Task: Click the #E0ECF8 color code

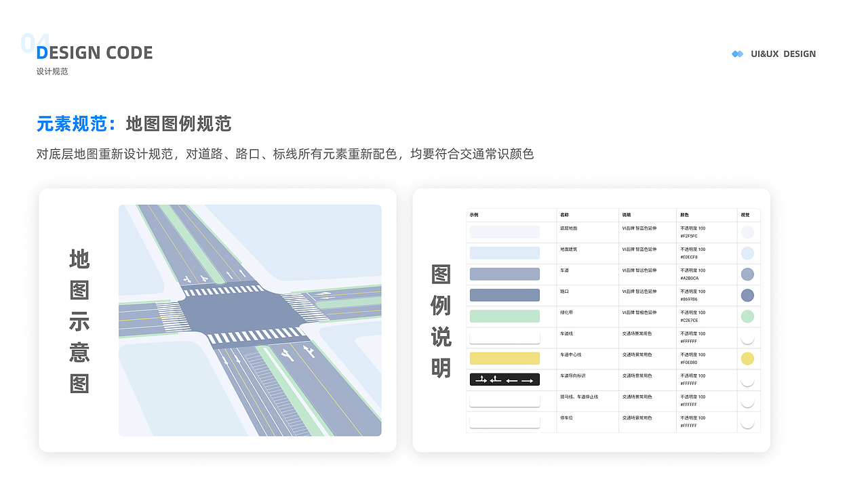Action: tap(689, 257)
